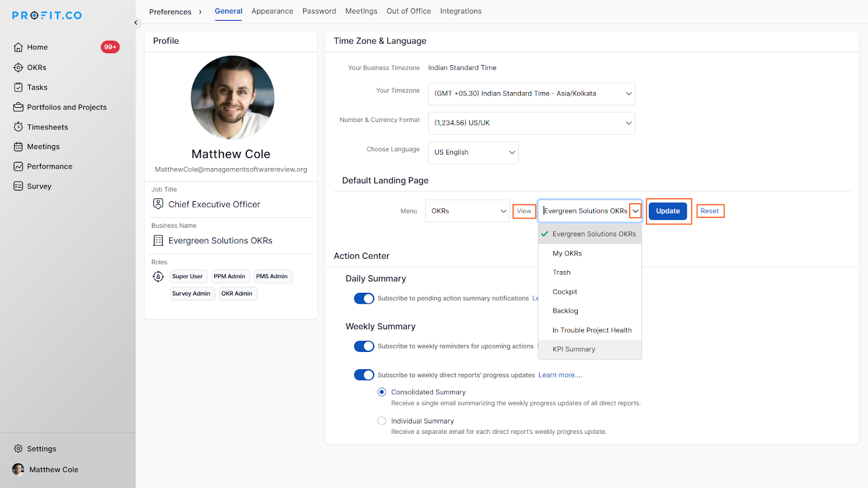Viewport: 868px width, 488px height.
Task: Open the Meetings calendar icon
Action: (18, 146)
